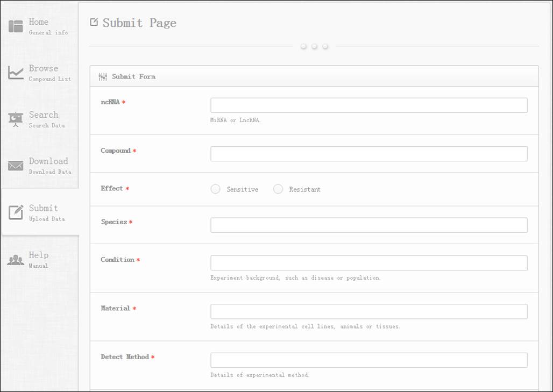Click the 'Effect' field label
The width and height of the screenshot is (553, 392).
112,189
